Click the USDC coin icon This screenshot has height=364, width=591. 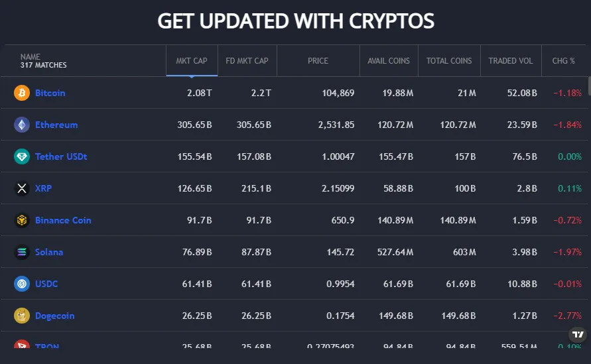(22, 284)
